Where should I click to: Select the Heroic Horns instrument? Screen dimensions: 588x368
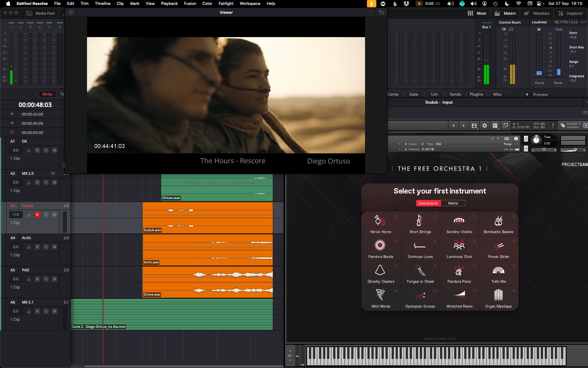click(x=380, y=224)
